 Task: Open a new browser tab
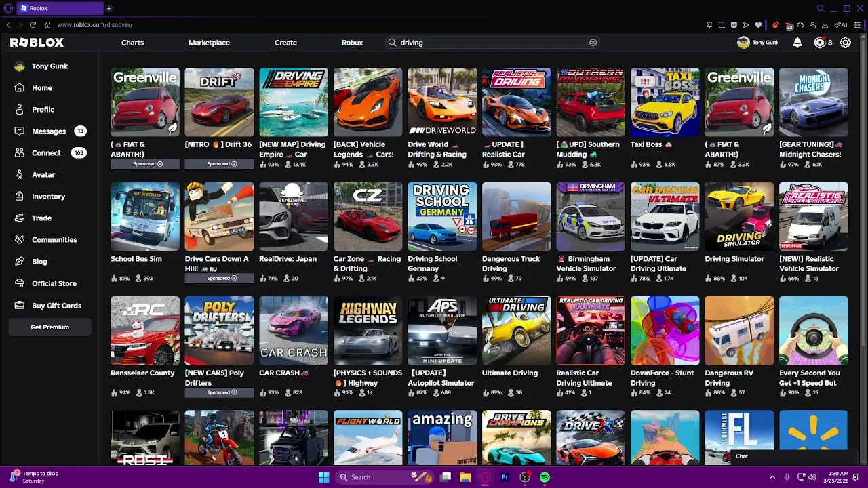(108, 8)
